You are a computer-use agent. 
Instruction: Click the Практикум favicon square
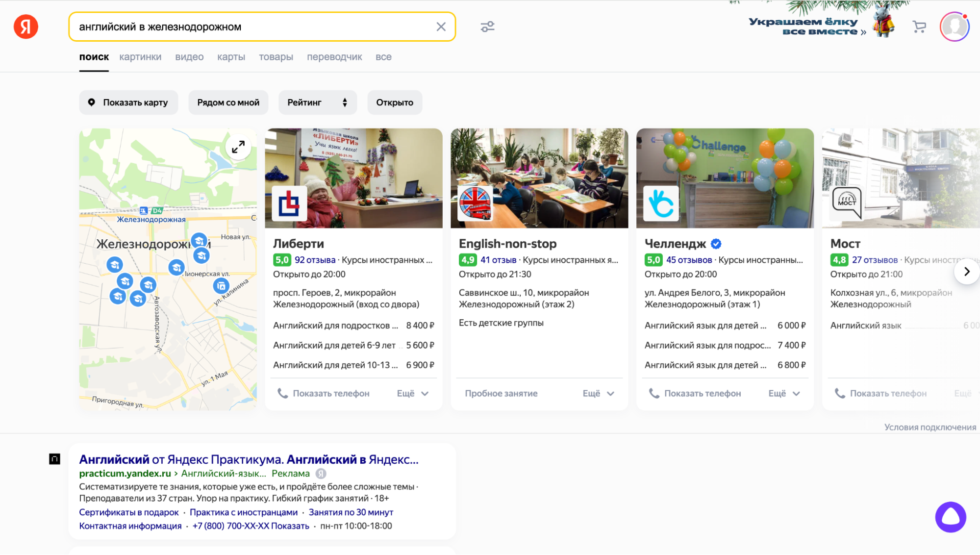[x=54, y=459]
